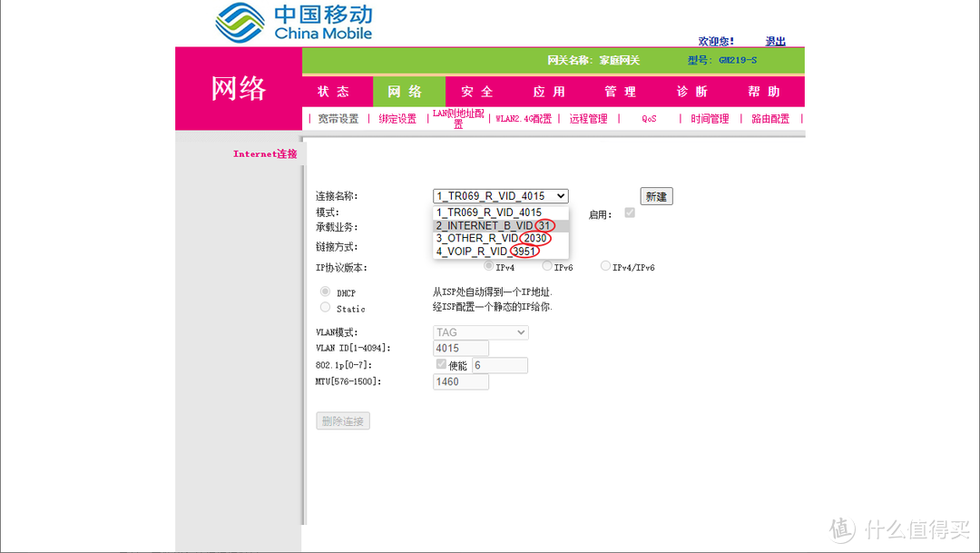Choose option 1_TR069_R_VID_4015 in list
The height and width of the screenshot is (553, 980).
pyautogui.click(x=501, y=212)
